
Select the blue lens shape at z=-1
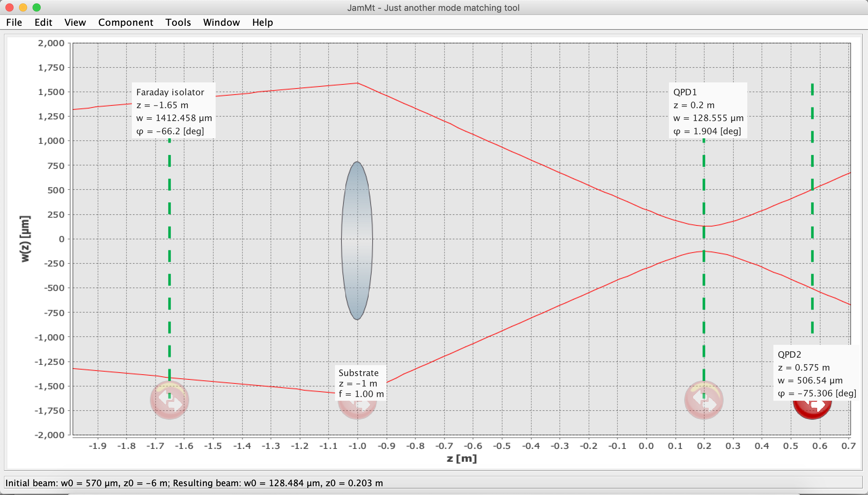(357, 240)
